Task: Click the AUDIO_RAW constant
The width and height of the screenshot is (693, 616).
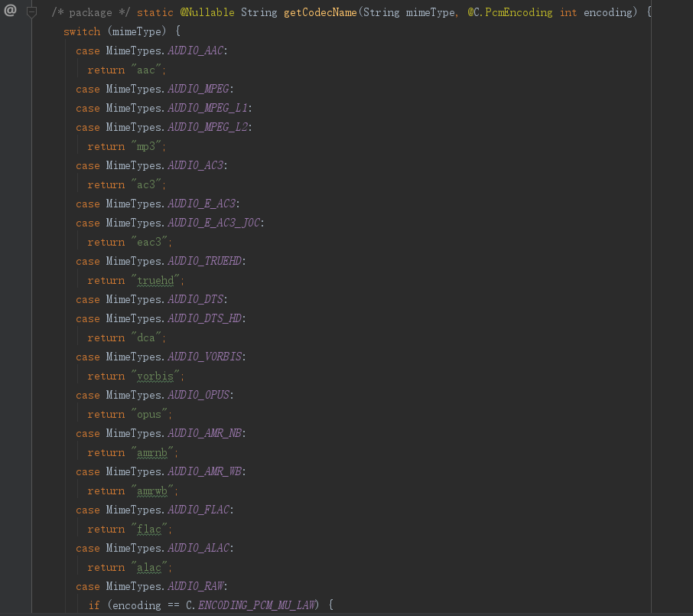Action: click(x=195, y=586)
